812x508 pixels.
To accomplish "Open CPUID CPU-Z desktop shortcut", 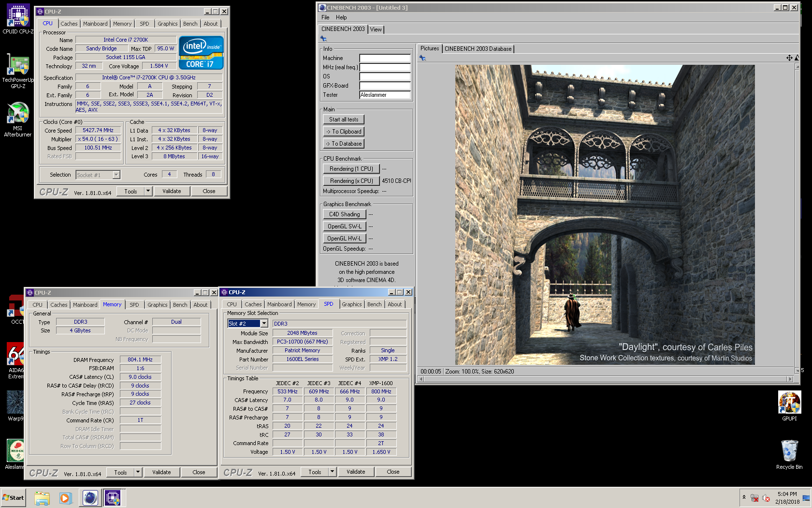I will [18, 19].
